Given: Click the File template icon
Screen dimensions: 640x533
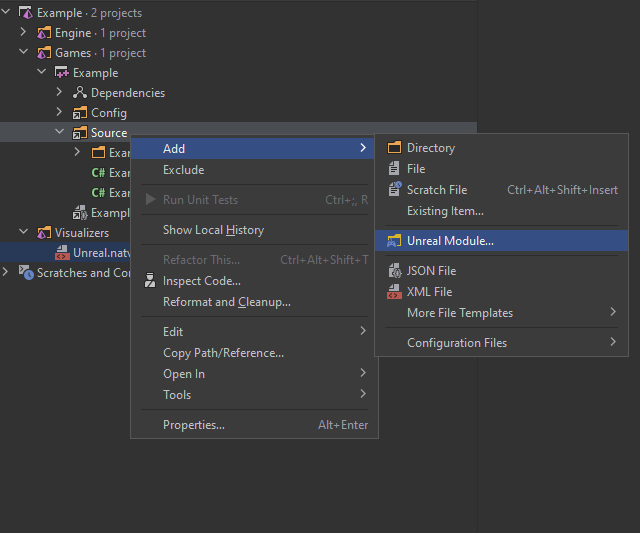Looking at the screenshot, I should pyautogui.click(x=394, y=169).
